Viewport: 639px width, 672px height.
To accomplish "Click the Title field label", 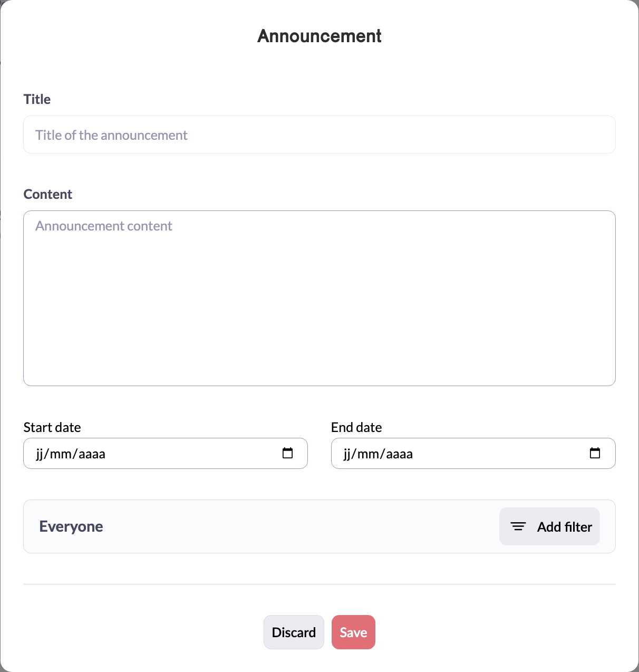I will (x=37, y=99).
